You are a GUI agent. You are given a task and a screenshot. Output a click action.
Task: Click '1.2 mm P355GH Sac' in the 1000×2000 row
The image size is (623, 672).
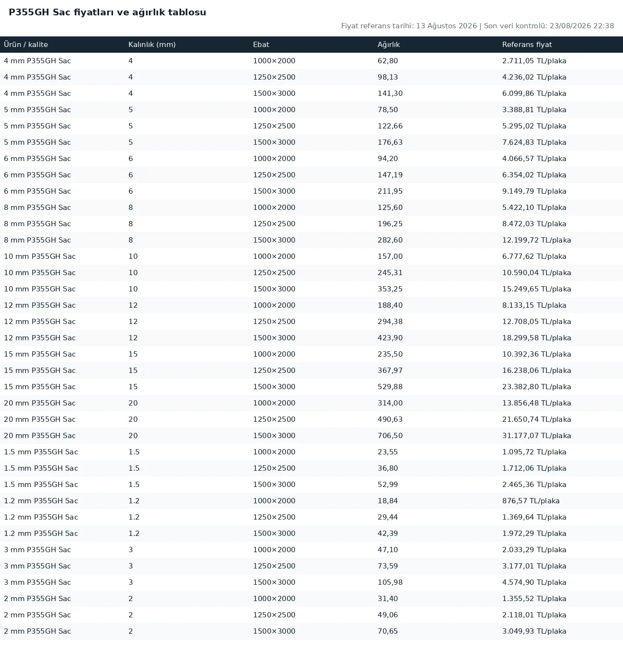pyautogui.click(x=41, y=501)
